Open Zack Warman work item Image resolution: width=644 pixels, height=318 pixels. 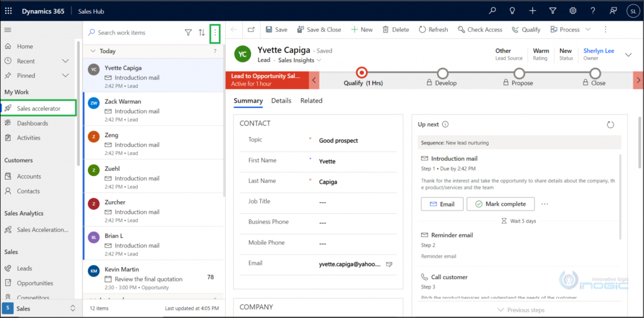click(153, 109)
